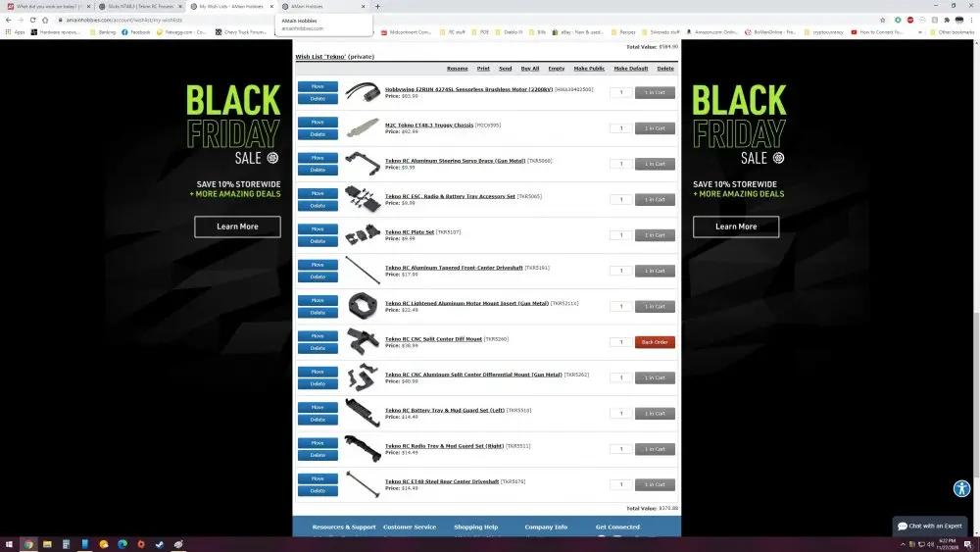The height and width of the screenshot is (552, 980).
Task: Reload the page with the refresh icon
Action: [x=32, y=20]
